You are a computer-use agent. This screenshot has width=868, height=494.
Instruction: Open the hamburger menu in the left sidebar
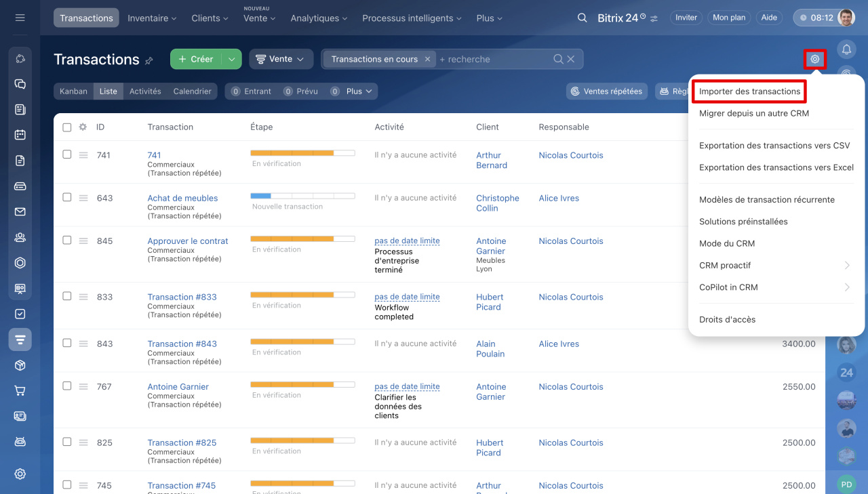pyautogui.click(x=20, y=18)
